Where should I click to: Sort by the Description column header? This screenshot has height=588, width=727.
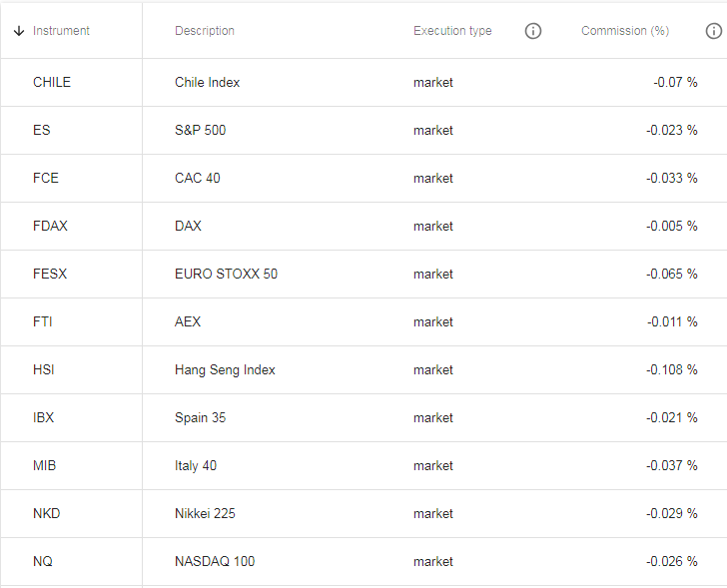coord(205,31)
